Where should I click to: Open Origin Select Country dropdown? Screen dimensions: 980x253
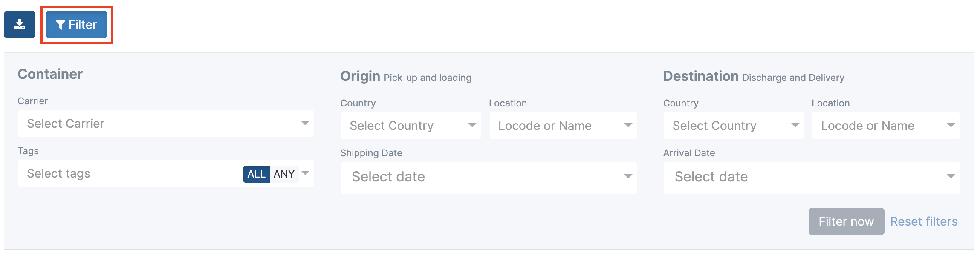(411, 126)
